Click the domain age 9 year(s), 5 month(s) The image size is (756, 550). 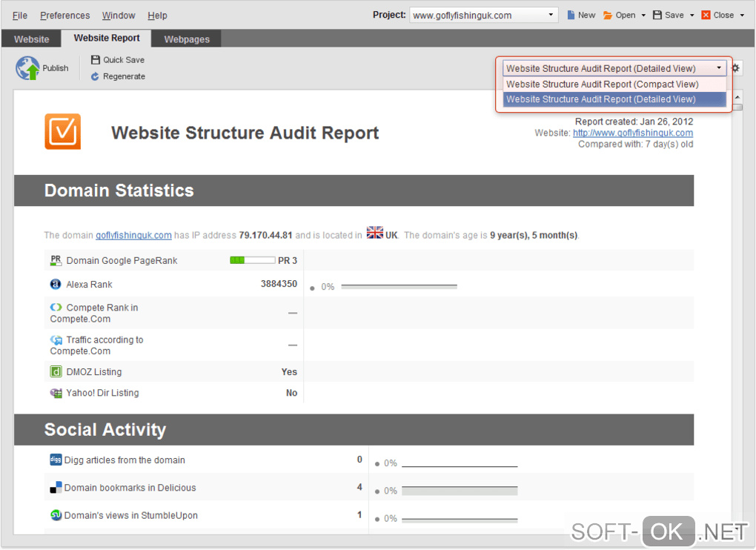[x=534, y=235]
